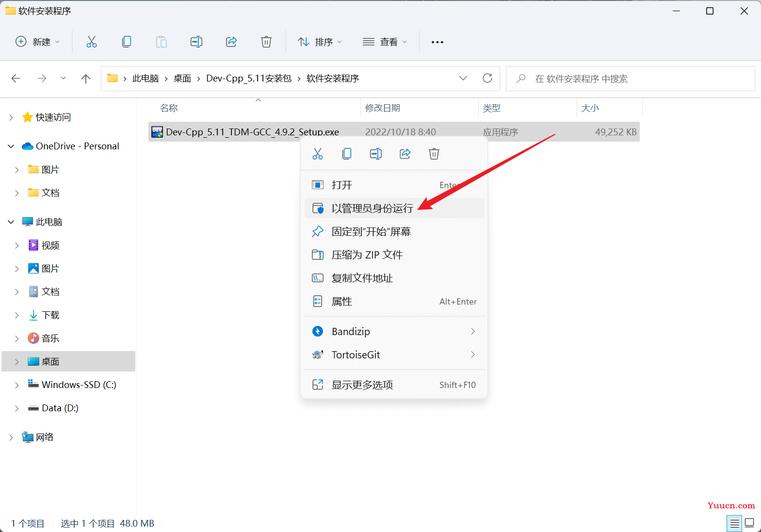Go back with the left arrow button
761x532 pixels.
point(16,78)
